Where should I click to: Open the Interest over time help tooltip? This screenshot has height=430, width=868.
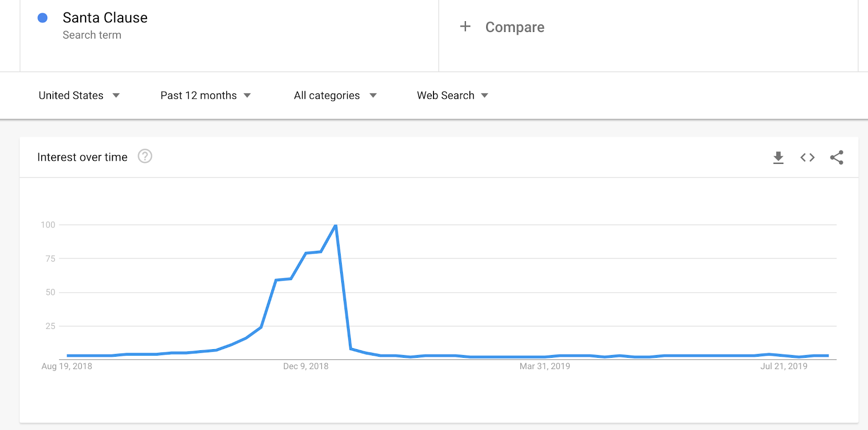coord(144,157)
